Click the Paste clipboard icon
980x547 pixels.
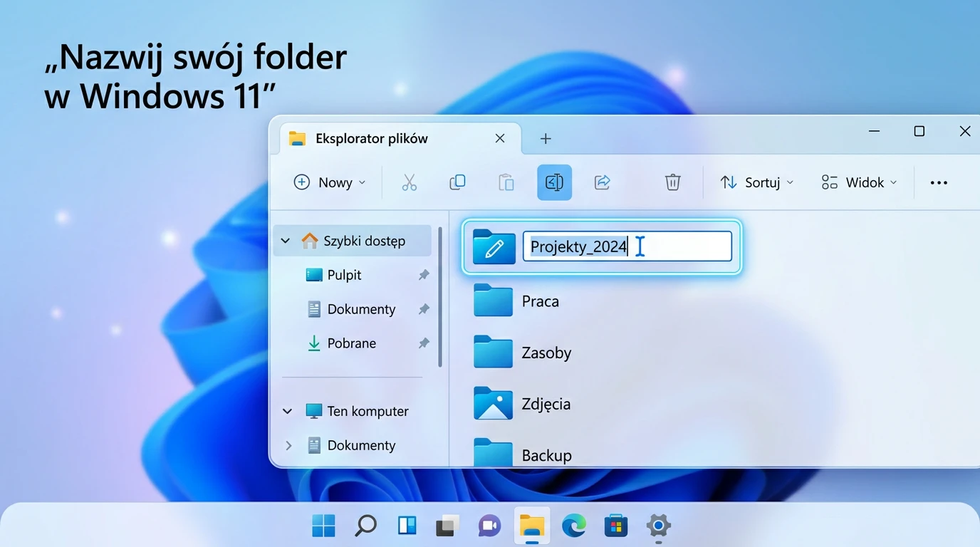(506, 182)
